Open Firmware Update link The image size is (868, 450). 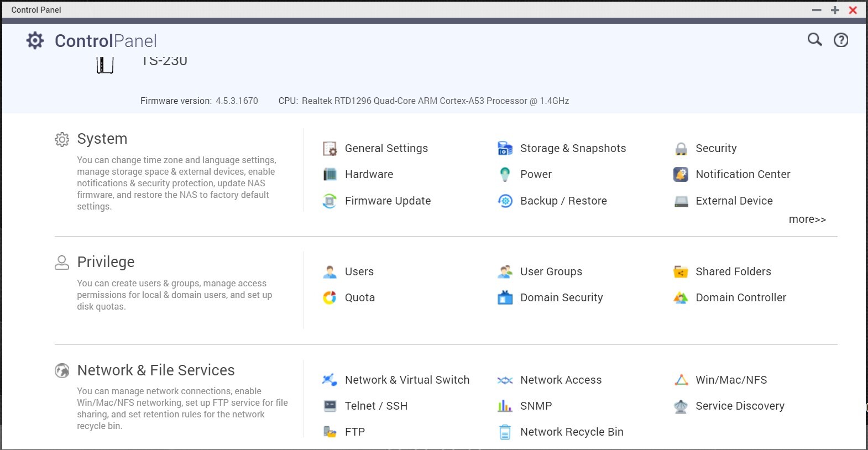388,201
